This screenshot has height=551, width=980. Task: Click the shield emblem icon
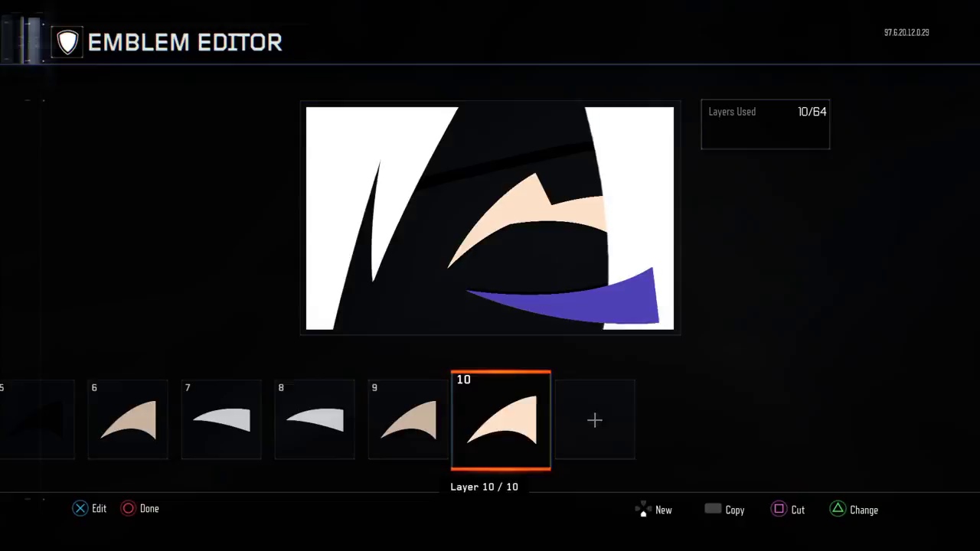tap(67, 42)
